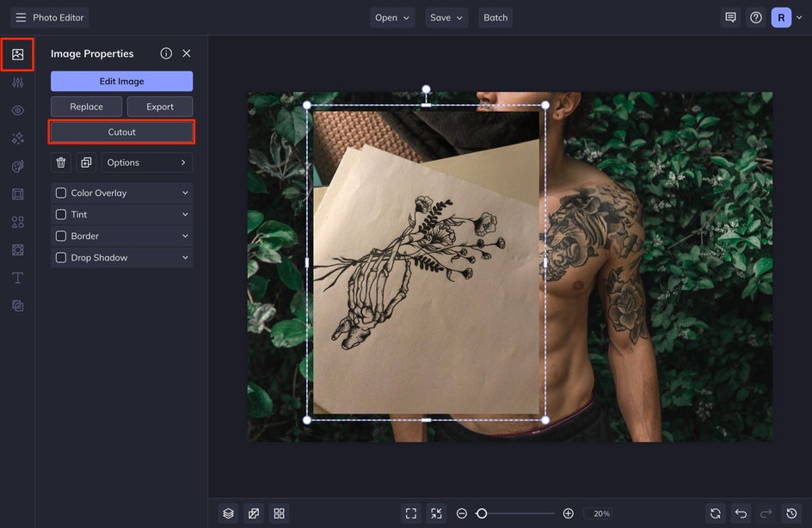Duplicate the image layer
This screenshot has height=528, width=812.
click(86, 163)
